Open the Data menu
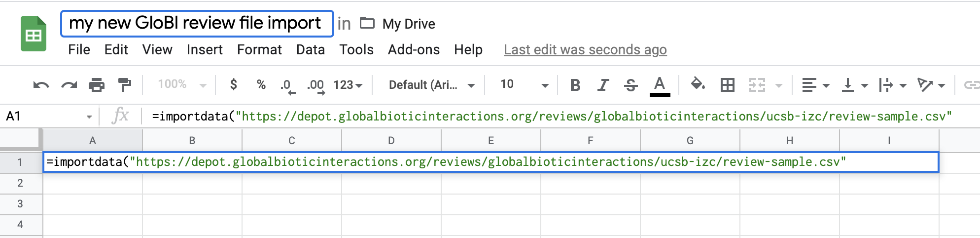The image size is (980, 238). 311,50
